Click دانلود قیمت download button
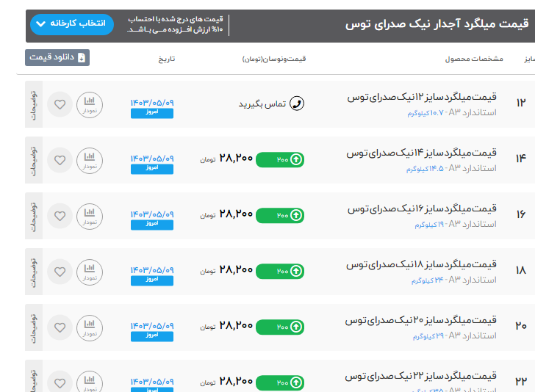The height and width of the screenshot is (392, 535). (57, 57)
